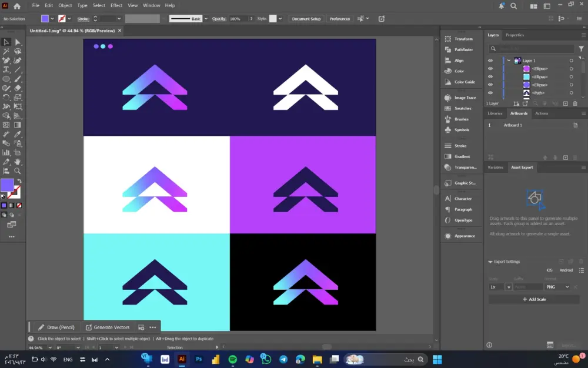Click the Fill color swatch in the toolbar
Image resolution: width=588 pixels, height=368 pixels.
pyautogui.click(x=8, y=185)
